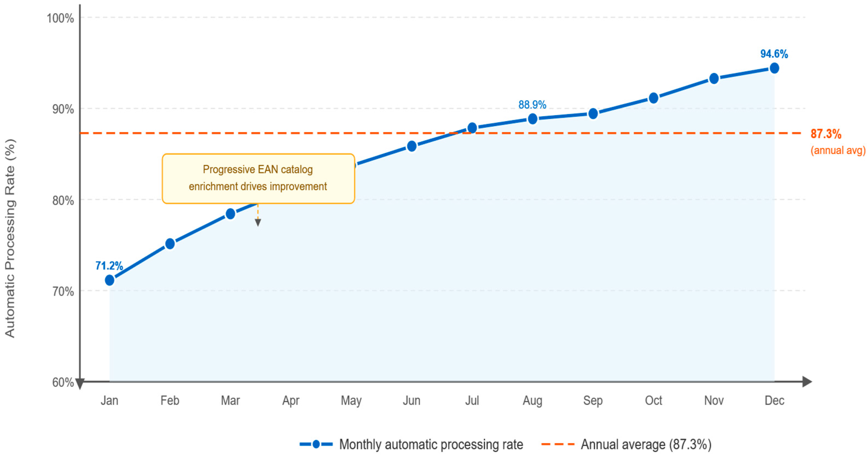Click the 88.9% value label above August
The image size is (868, 457).
point(532,105)
